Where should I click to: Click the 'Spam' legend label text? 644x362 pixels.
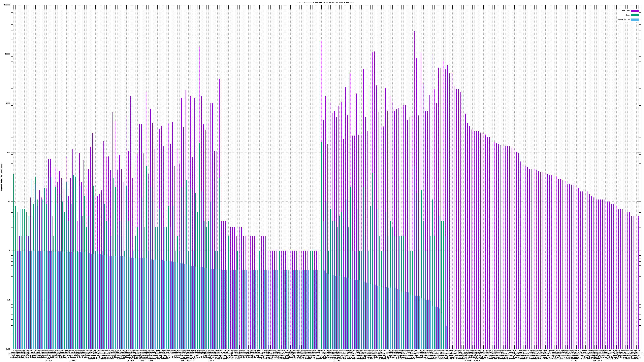[628, 15]
